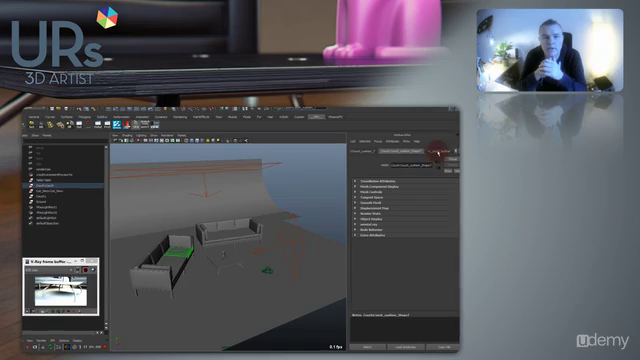The width and height of the screenshot is (640, 360).
Task: Click the mesh icon beside Ground in Outliner
Action: pos(31,202)
